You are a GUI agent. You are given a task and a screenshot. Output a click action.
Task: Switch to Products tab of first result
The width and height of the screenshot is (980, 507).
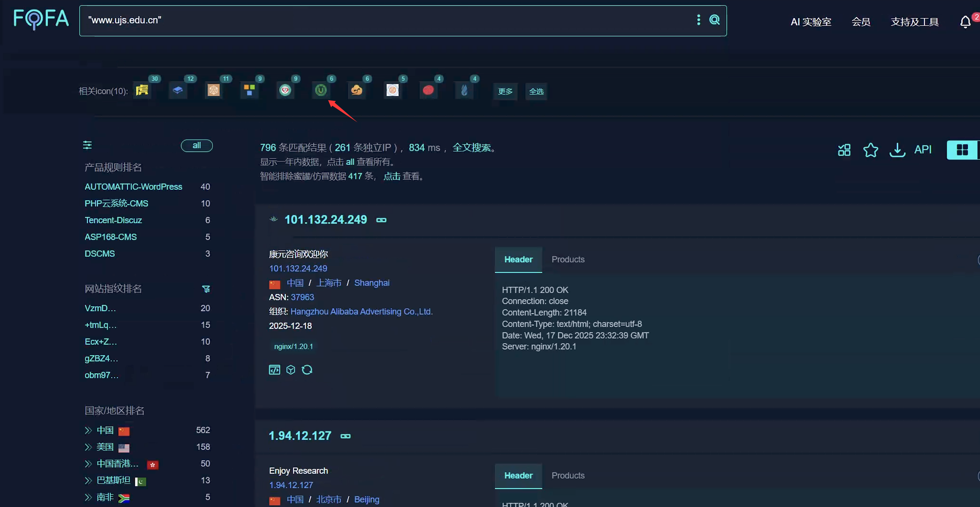click(x=568, y=259)
